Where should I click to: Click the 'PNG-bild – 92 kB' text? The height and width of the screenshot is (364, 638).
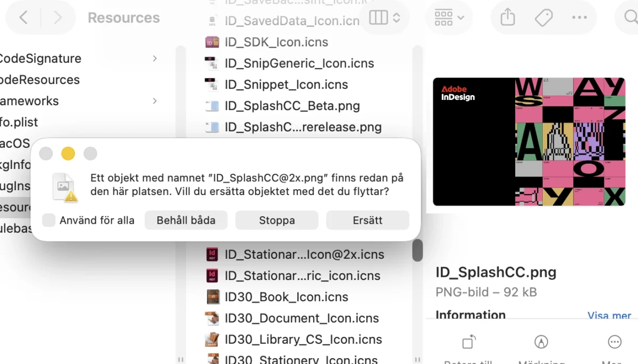click(486, 292)
